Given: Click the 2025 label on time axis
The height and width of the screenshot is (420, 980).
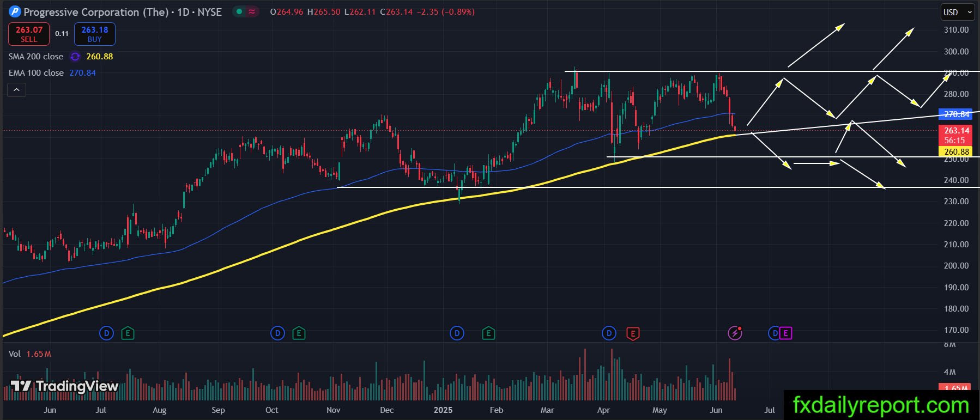Looking at the screenshot, I should click(x=443, y=410).
